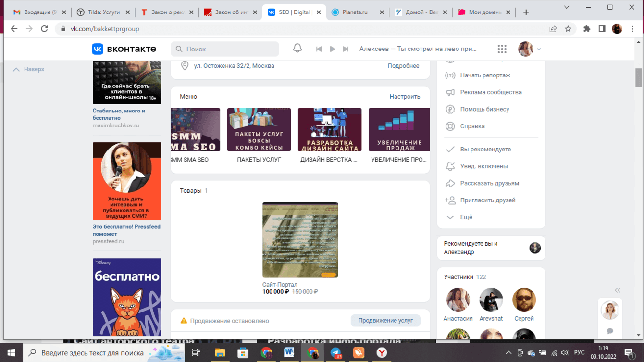Image resolution: width=644 pixels, height=362 pixels.
Task: Share this page from the address bar
Action: tap(553, 29)
